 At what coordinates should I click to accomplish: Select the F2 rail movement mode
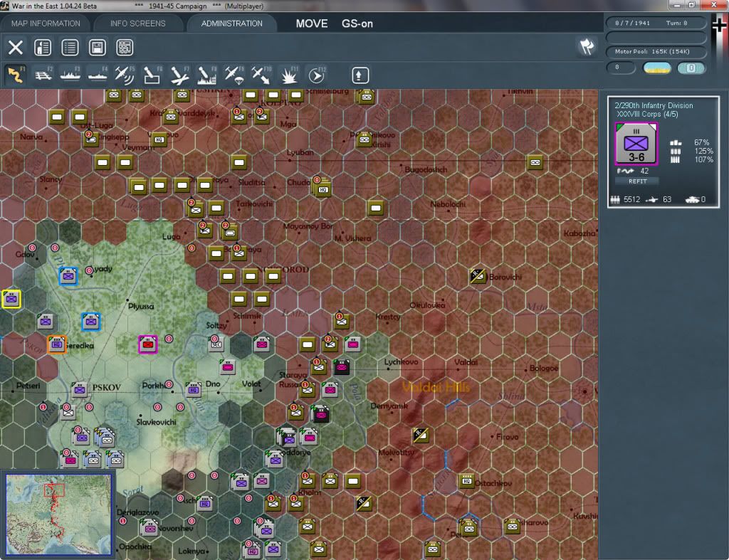click(x=43, y=75)
